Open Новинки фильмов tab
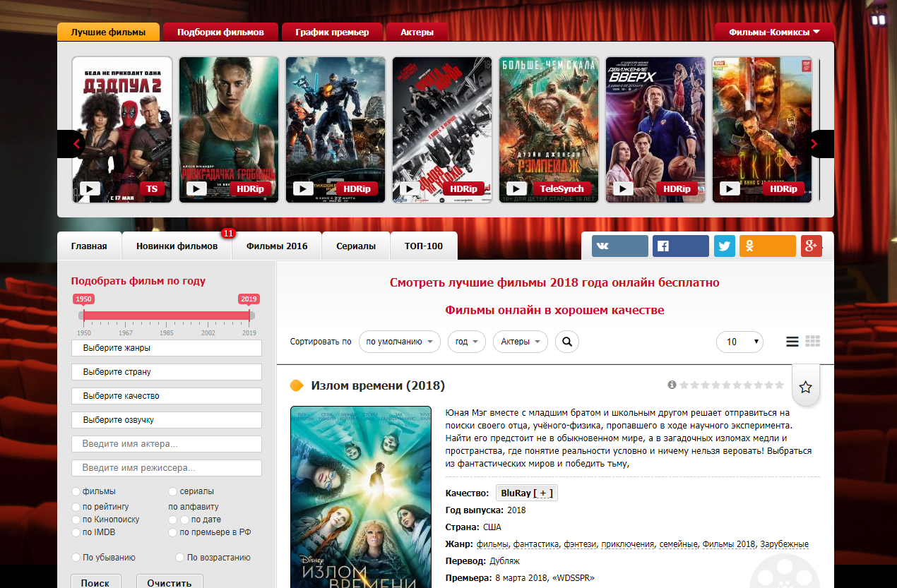Screen dimensions: 897x588 [177, 246]
